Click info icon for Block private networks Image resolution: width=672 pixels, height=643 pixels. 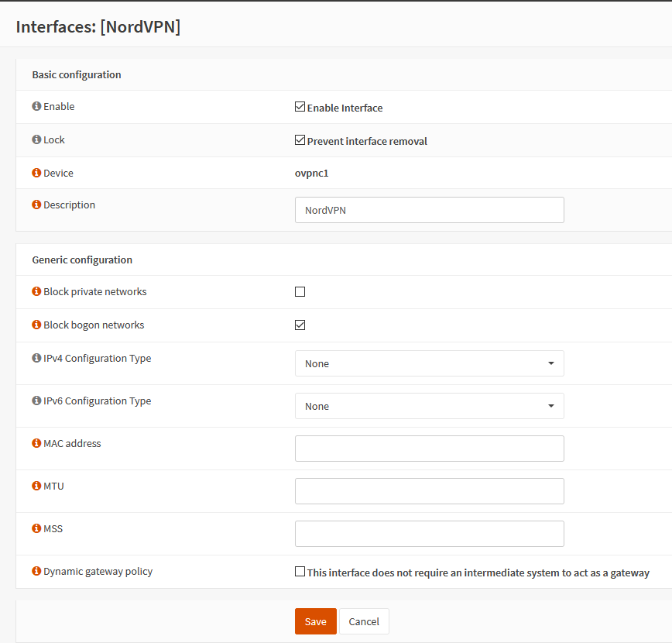(36, 291)
